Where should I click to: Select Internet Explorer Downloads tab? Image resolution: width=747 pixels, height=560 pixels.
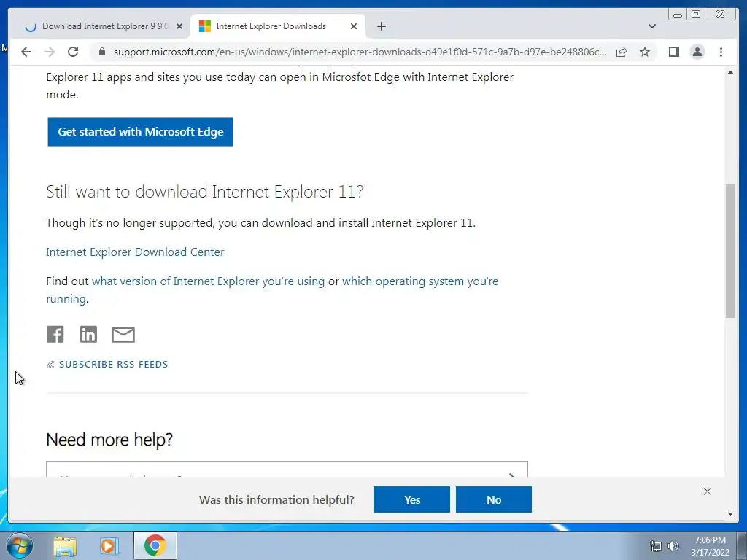(278, 26)
